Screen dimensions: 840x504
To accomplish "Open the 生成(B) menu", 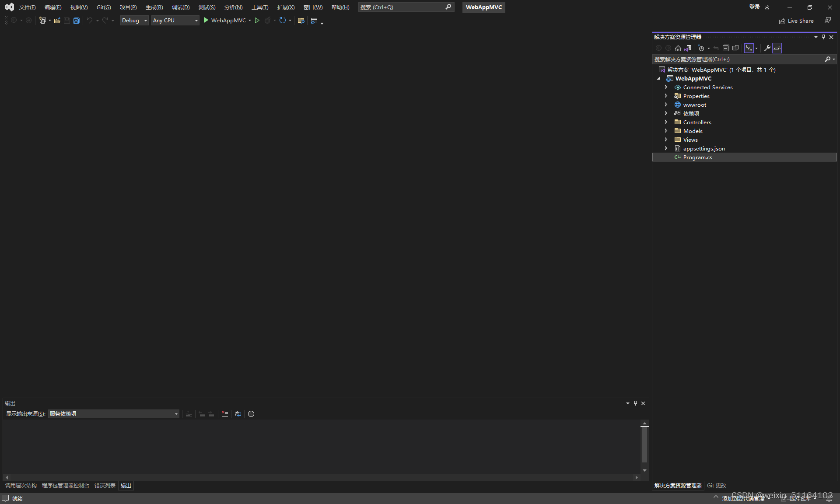I will pos(154,7).
